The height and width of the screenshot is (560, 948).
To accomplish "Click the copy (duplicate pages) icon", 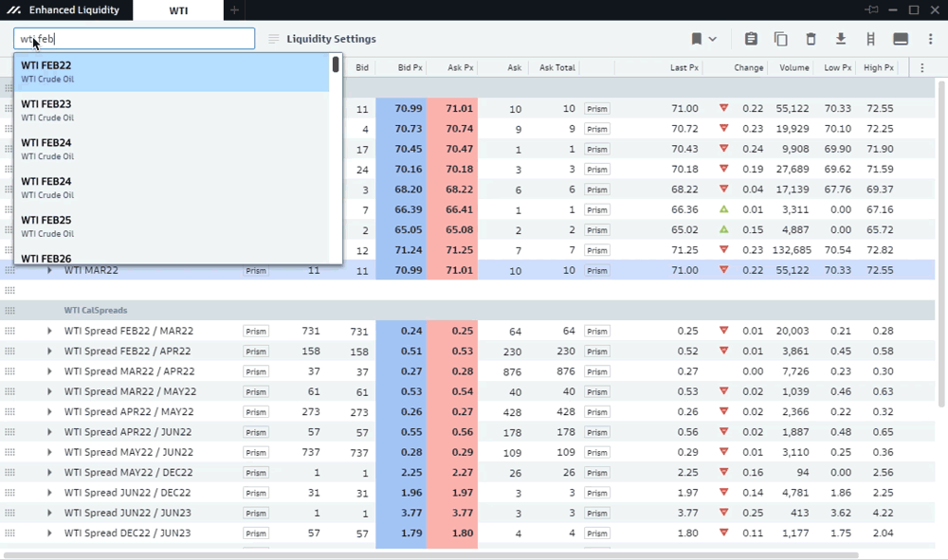I will (x=780, y=39).
